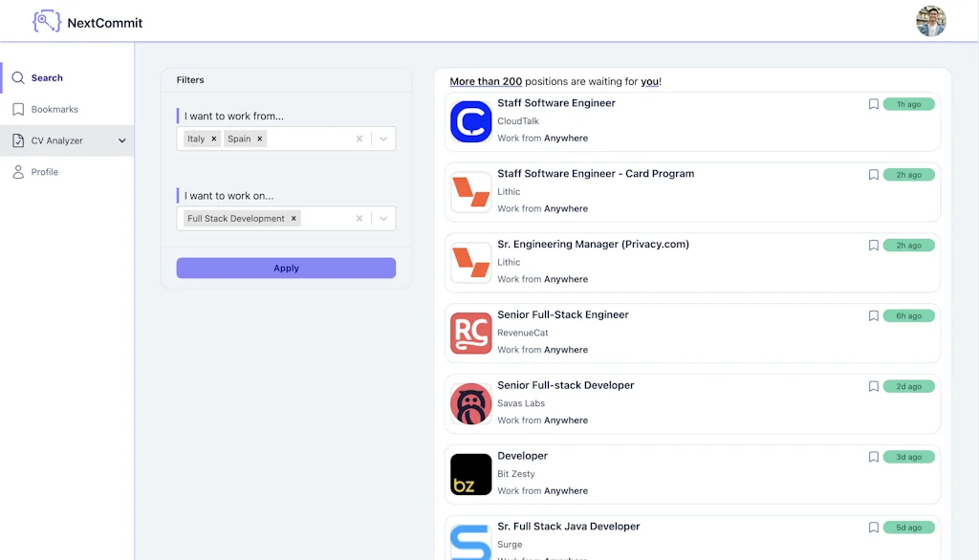Bookmark the Sr. Full Stack Java Developer job
The image size is (979, 560).
coord(873,527)
